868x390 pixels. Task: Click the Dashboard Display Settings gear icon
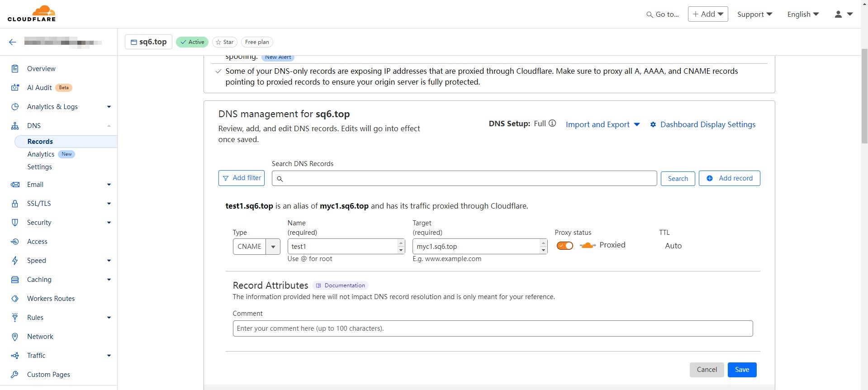(653, 124)
